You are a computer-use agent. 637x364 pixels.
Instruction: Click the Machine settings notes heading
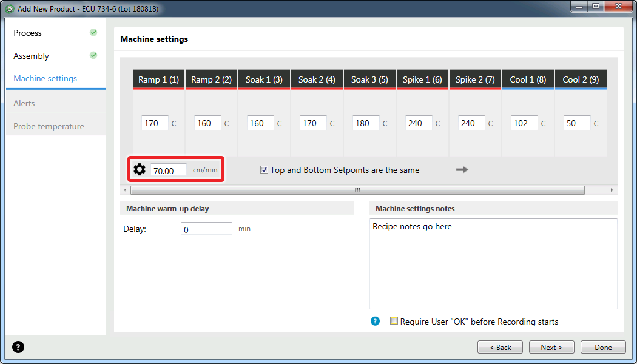[415, 209]
